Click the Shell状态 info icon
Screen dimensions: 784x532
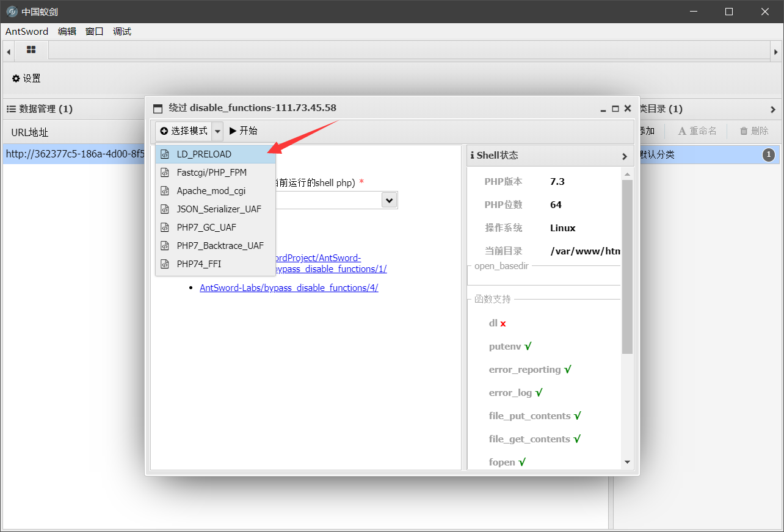473,156
